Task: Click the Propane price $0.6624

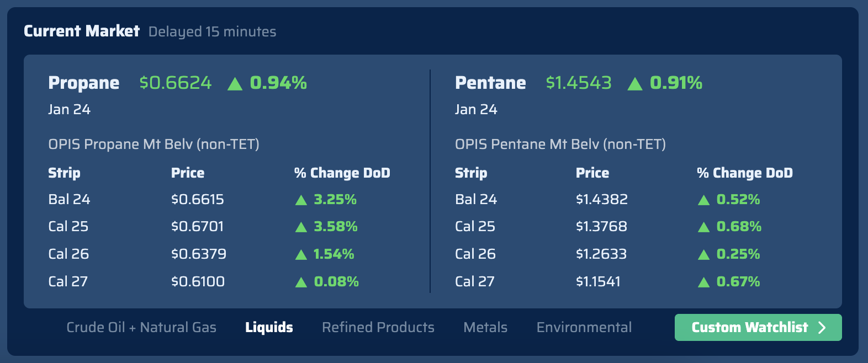Action: [x=174, y=83]
